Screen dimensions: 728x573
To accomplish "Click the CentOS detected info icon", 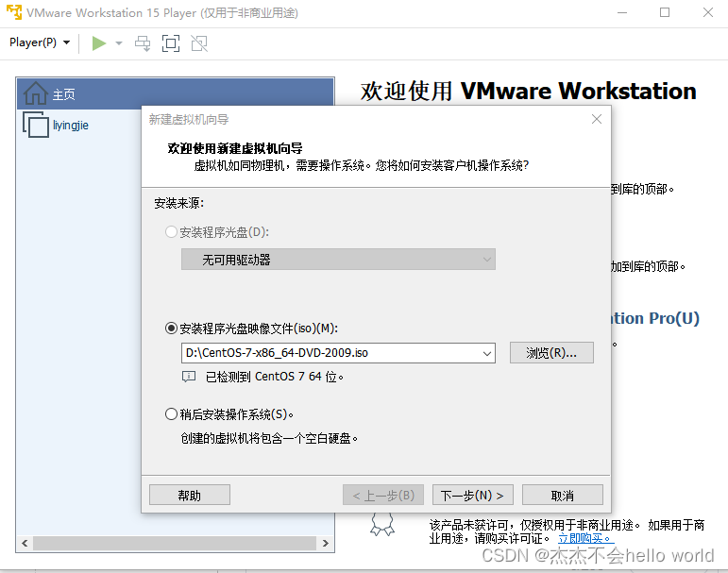I will (189, 376).
